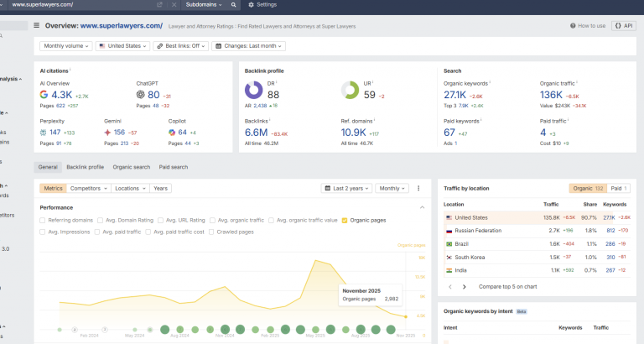
Task: Click Compare top 5 on chart
Action: click(507, 286)
